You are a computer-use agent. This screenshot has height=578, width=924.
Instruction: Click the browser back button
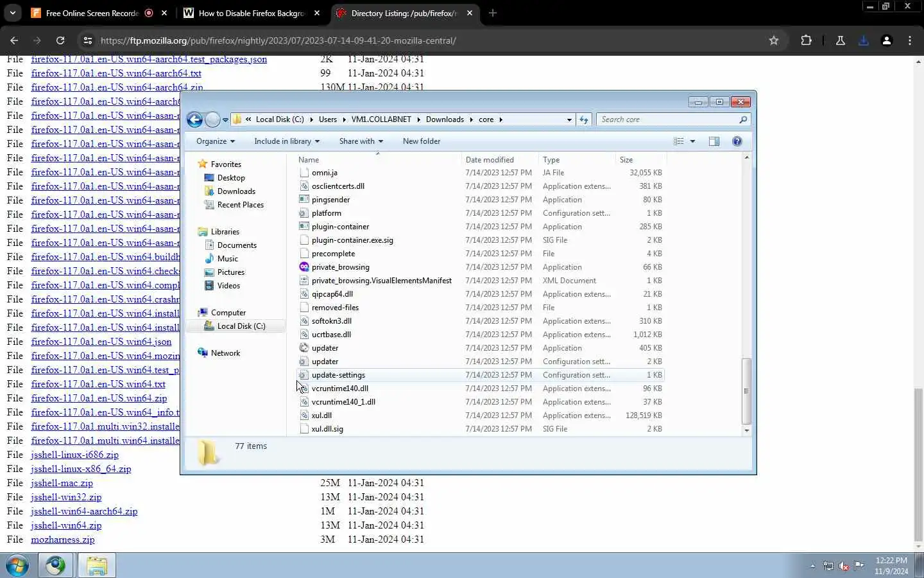tap(14, 40)
